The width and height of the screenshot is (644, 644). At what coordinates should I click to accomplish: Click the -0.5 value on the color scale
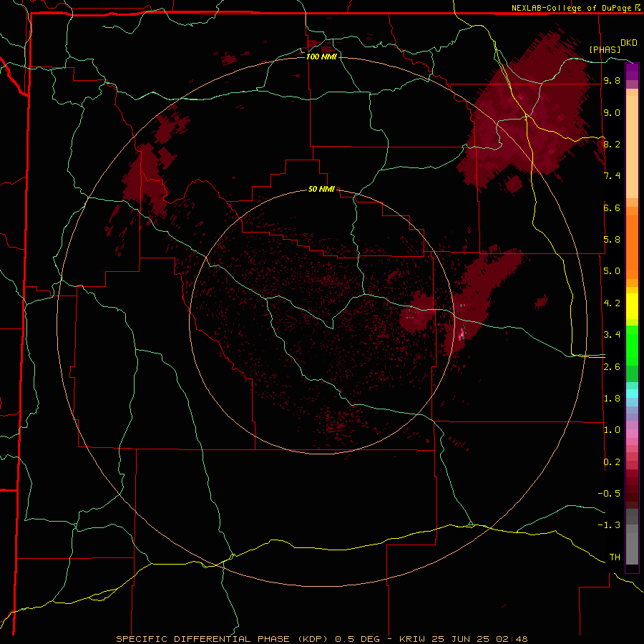(609, 494)
